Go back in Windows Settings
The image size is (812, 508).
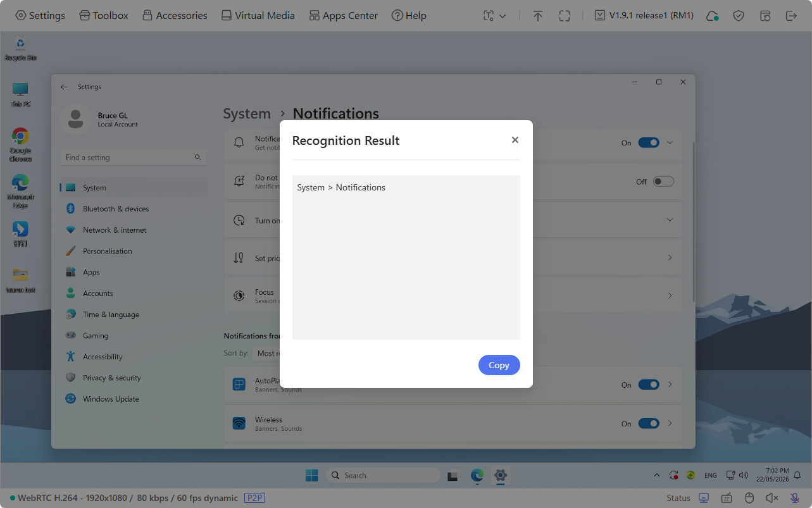[63, 87]
